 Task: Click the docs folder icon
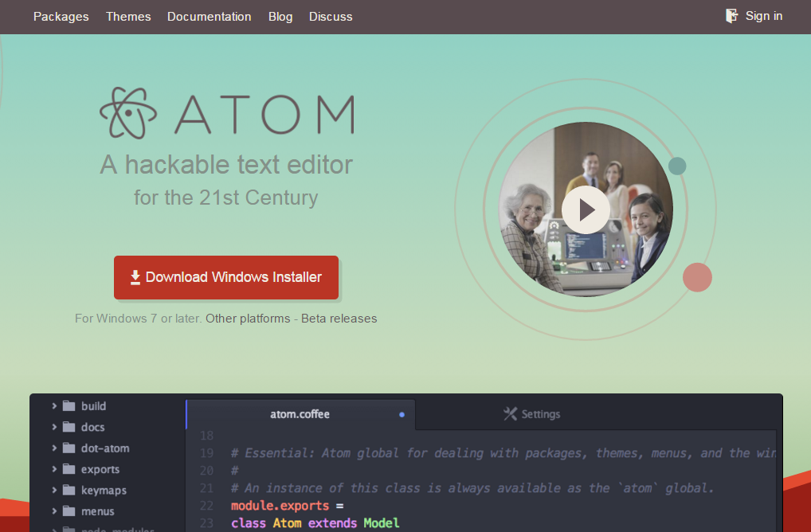click(69, 427)
